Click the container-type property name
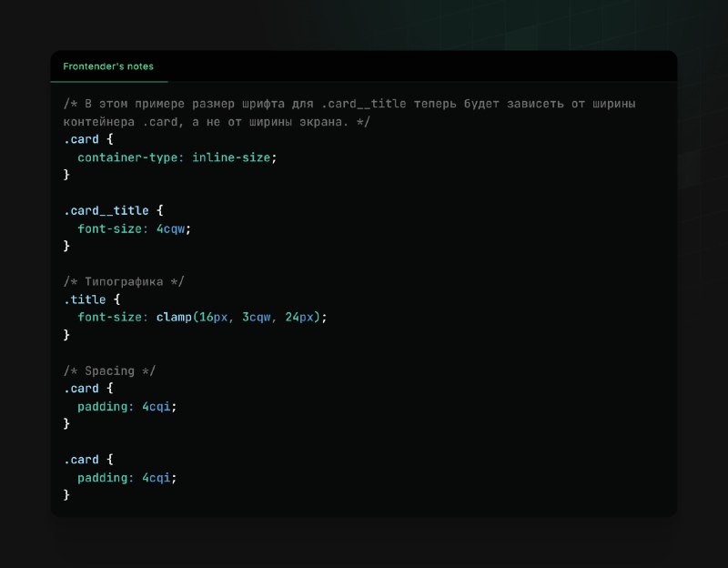 pyautogui.click(x=130, y=157)
